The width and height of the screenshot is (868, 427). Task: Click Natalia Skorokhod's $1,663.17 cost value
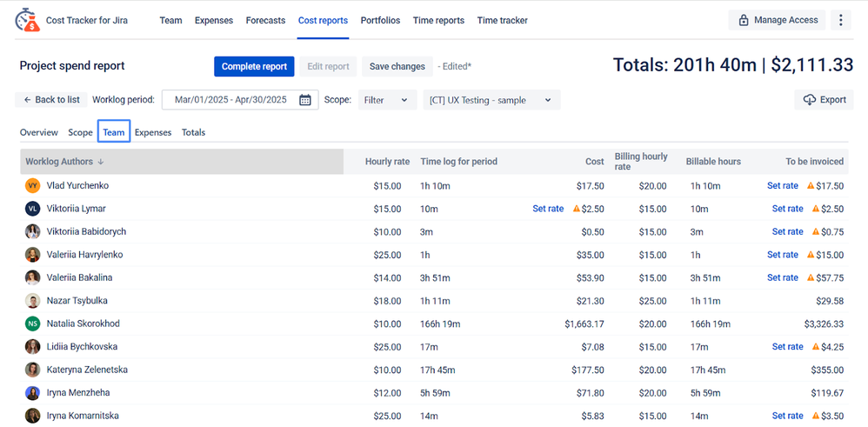pos(584,324)
